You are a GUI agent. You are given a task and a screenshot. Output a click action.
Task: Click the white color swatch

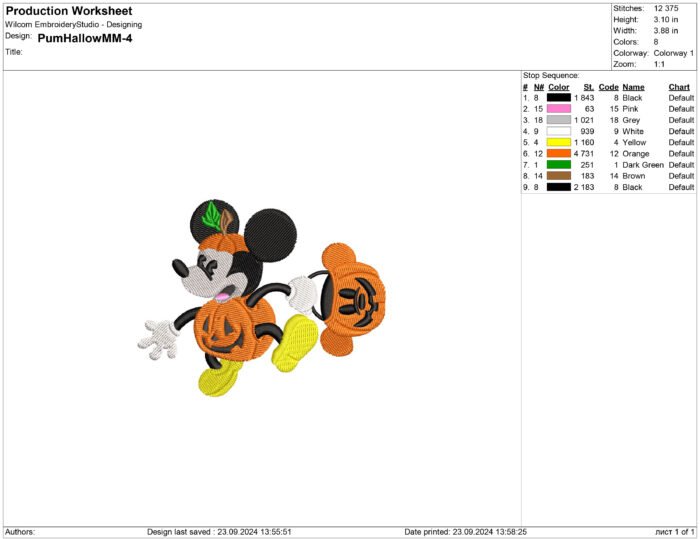click(x=558, y=131)
